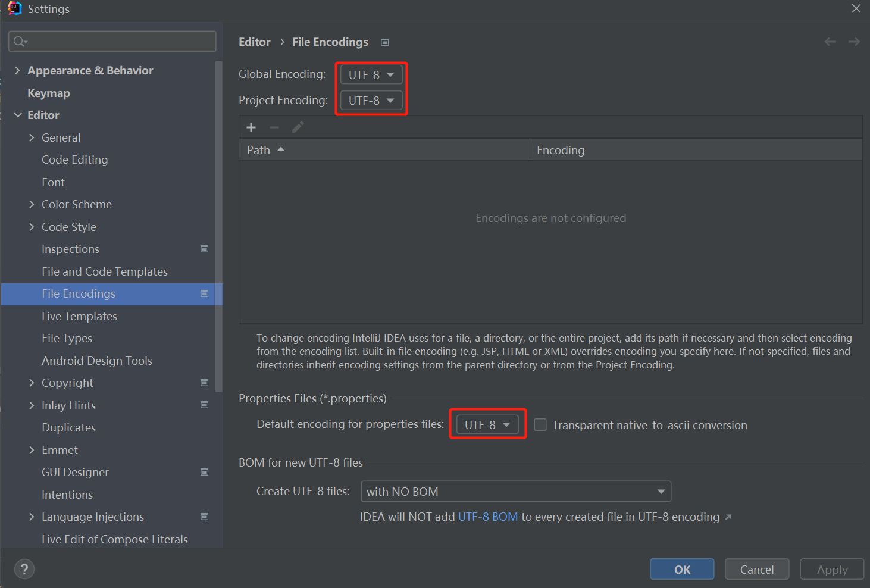The image size is (870, 588).
Task: Click the project-level icon next to File Encodings heading
Action: coord(385,42)
